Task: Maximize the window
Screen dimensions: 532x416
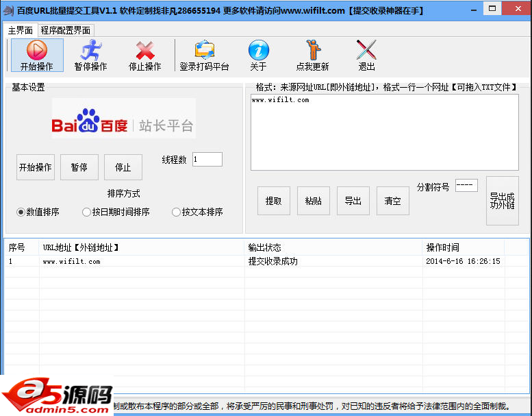Action: click(x=492, y=8)
